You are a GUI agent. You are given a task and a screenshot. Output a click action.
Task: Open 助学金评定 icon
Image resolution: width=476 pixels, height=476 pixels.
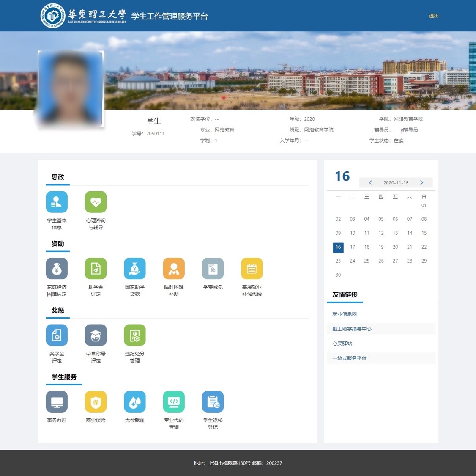(x=96, y=268)
